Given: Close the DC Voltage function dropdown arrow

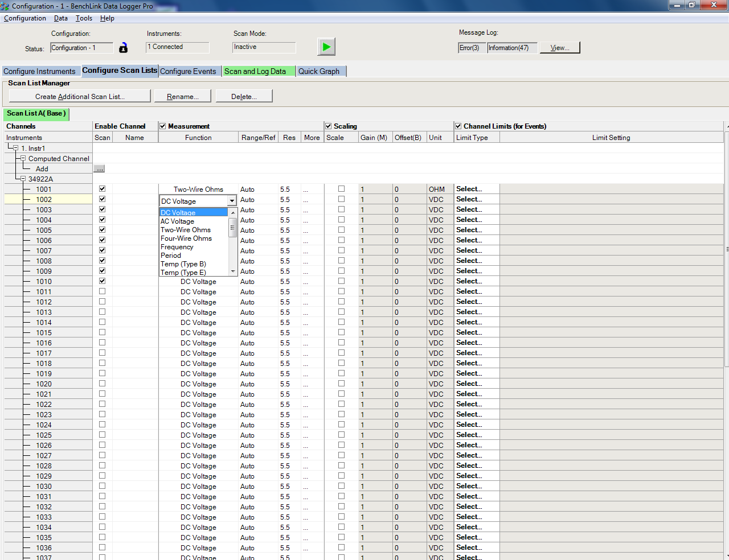Looking at the screenshot, I should tap(232, 201).
